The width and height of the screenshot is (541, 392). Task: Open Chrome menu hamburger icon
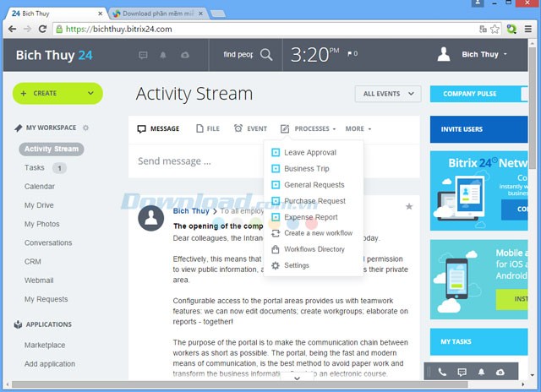tap(527, 29)
